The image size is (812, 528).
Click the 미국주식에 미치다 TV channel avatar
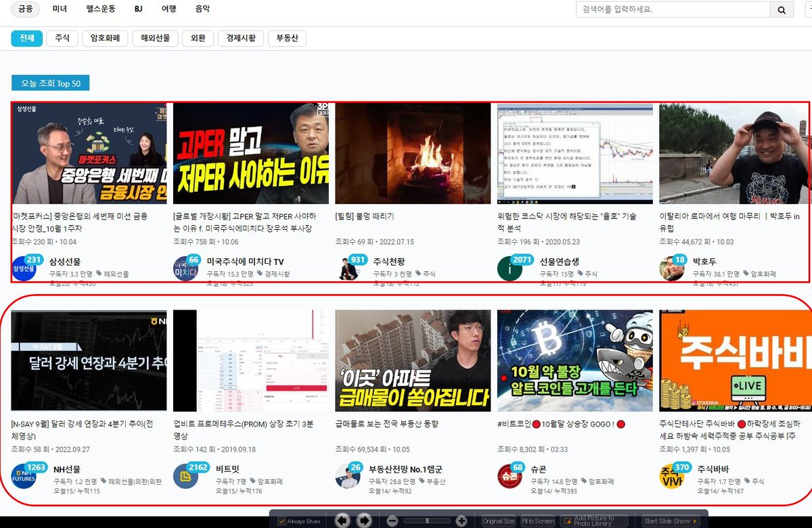[x=185, y=268]
